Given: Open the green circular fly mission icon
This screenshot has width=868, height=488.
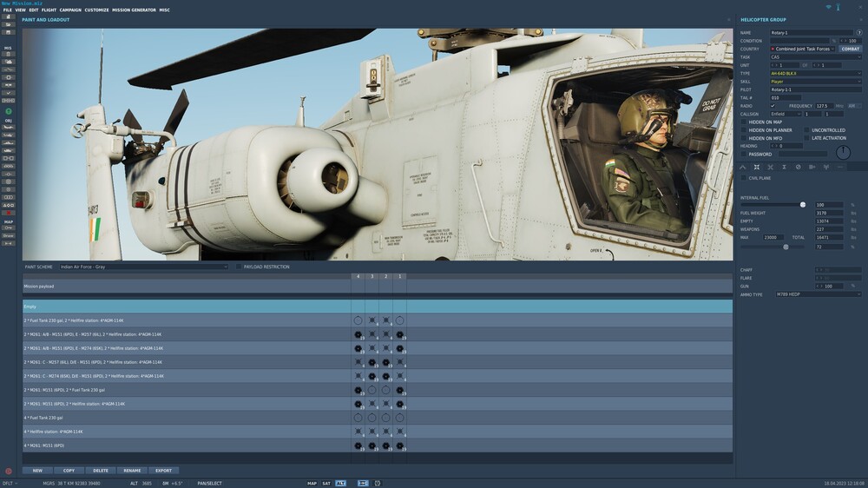Looking at the screenshot, I should click(9, 111).
